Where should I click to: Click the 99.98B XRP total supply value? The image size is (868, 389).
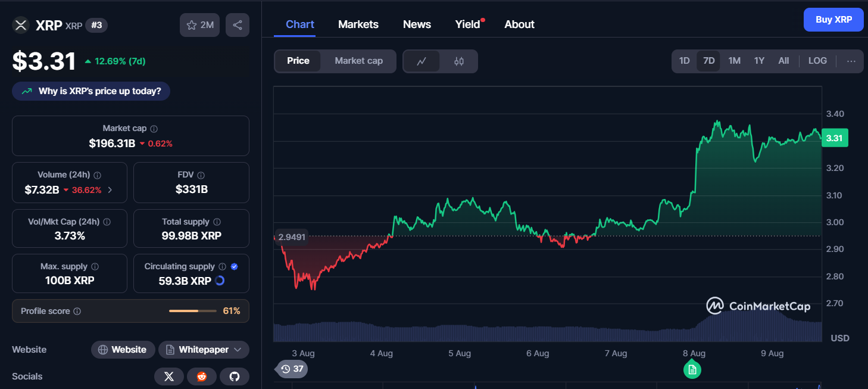192,236
